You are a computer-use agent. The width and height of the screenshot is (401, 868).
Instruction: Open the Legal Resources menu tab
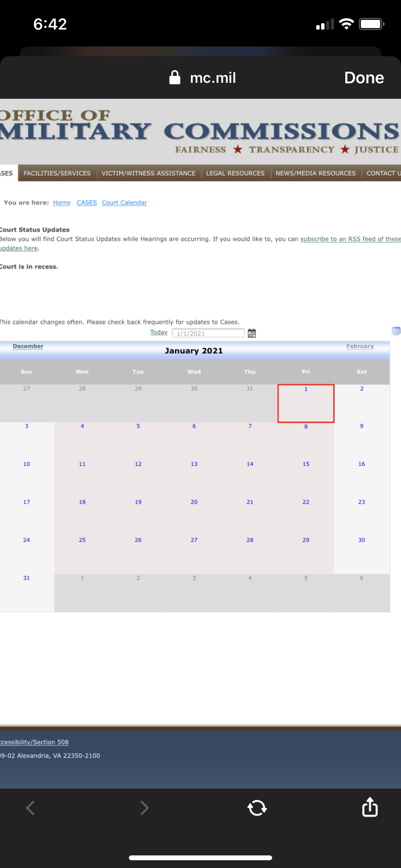pos(235,173)
